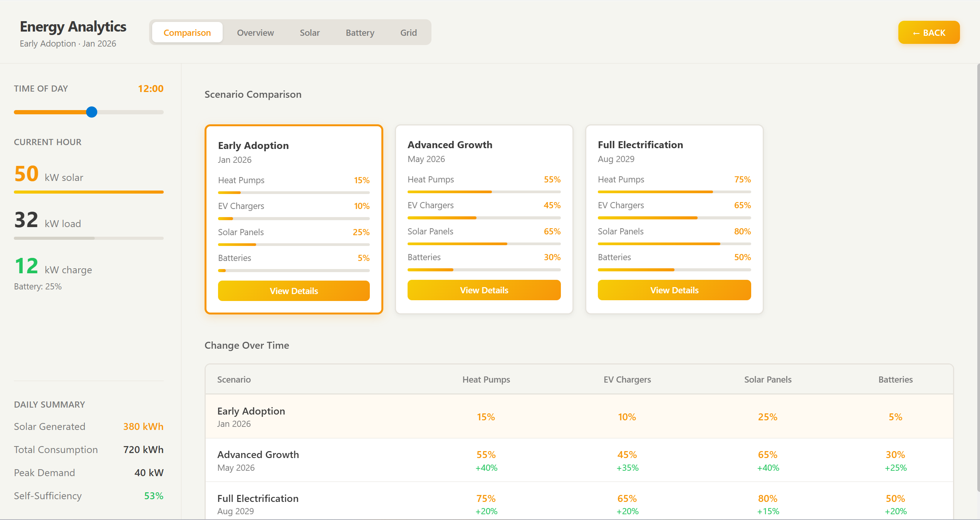Click the Solar Panels column header
The width and height of the screenshot is (980, 520).
coord(767,380)
